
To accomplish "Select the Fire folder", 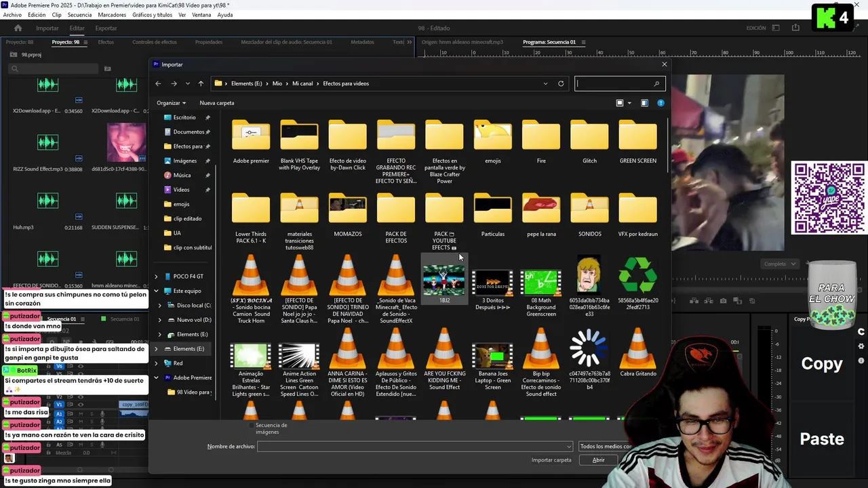I will [541, 142].
